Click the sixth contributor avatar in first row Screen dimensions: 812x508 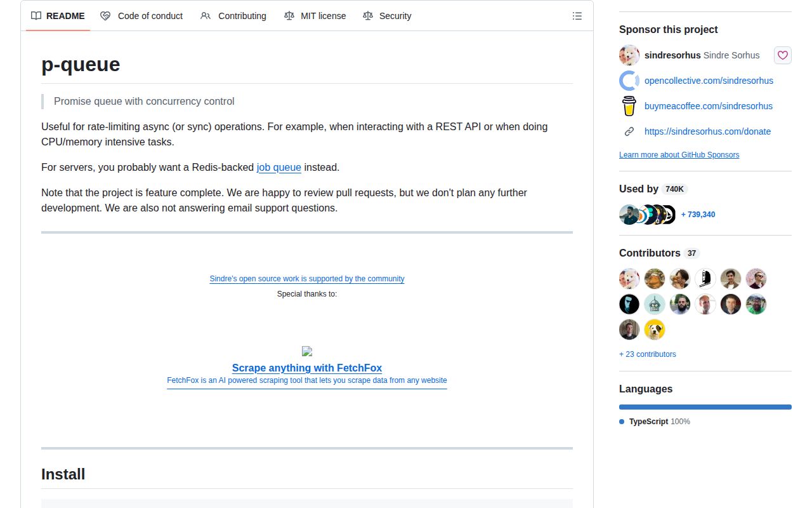(x=756, y=279)
